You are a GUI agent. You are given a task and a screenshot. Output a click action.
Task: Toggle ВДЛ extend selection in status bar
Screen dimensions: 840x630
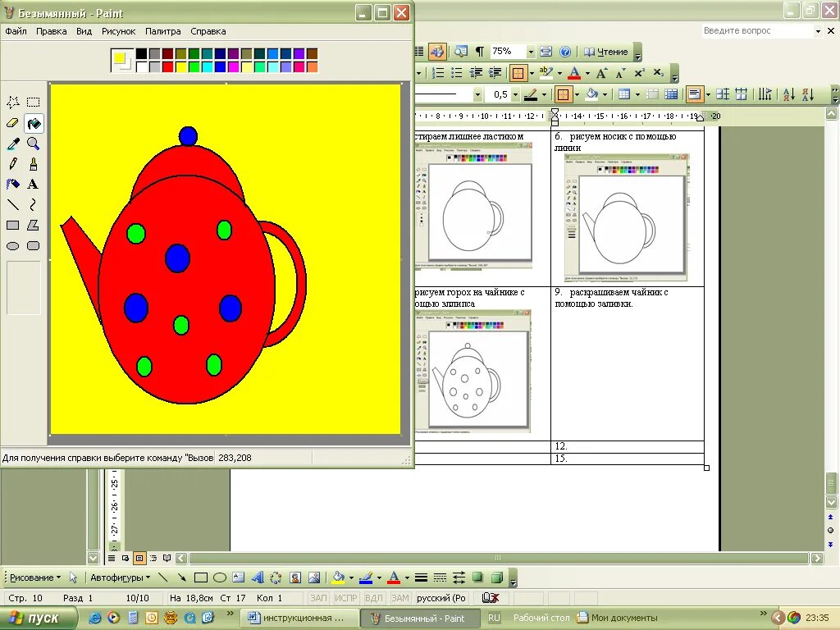pyautogui.click(x=373, y=598)
